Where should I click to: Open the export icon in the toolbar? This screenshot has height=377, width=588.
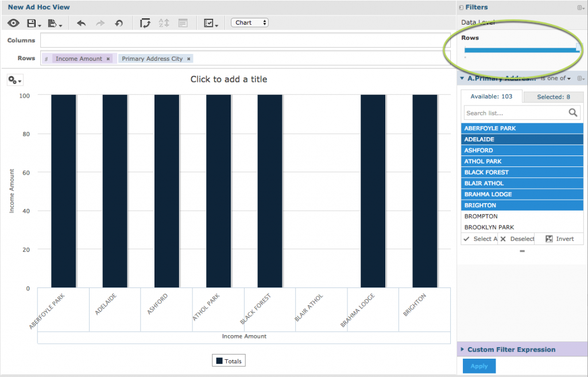tap(52, 22)
